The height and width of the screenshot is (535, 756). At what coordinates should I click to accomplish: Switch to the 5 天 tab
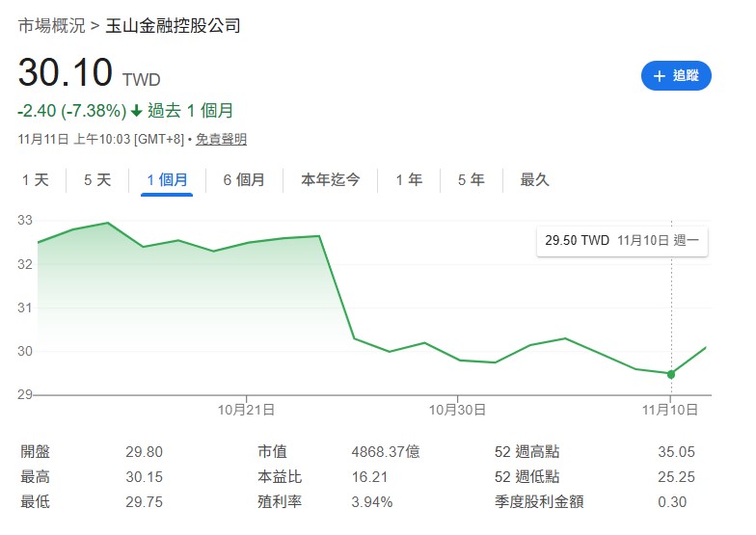pos(97,179)
